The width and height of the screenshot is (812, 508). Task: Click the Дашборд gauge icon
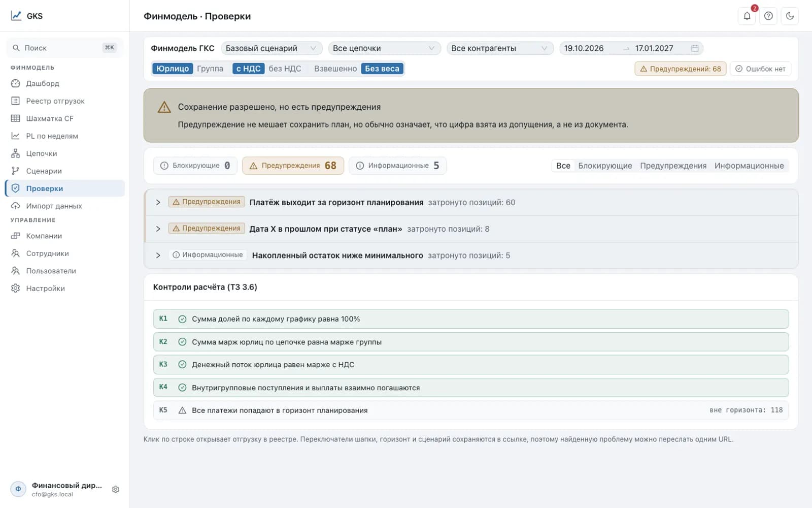(16, 83)
